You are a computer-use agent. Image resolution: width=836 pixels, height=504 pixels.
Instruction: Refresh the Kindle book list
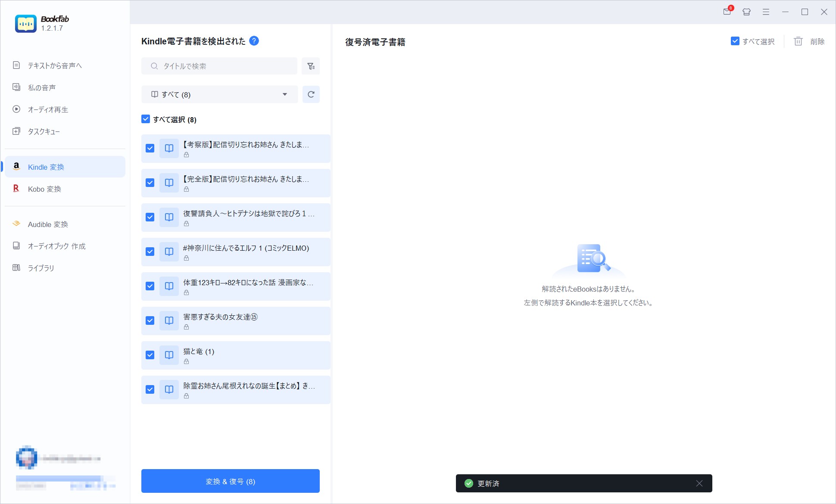pyautogui.click(x=311, y=94)
